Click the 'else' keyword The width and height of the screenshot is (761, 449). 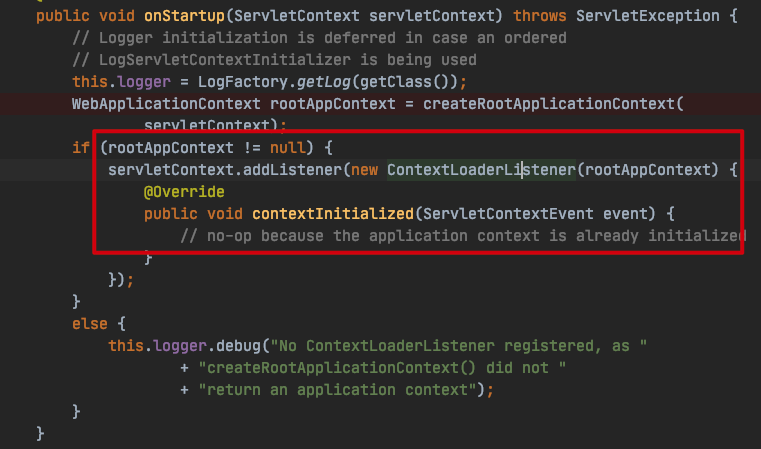pyautogui.click(x=90, y=324)
